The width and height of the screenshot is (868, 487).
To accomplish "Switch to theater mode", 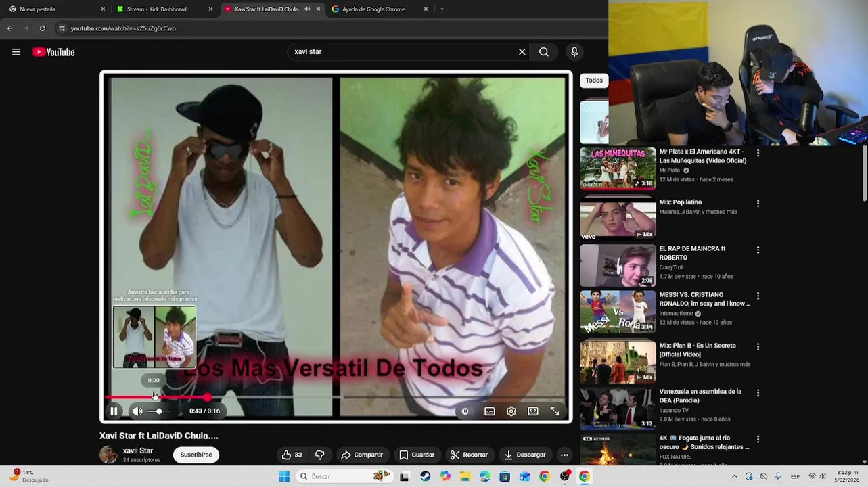I will (x=533, y=411).
